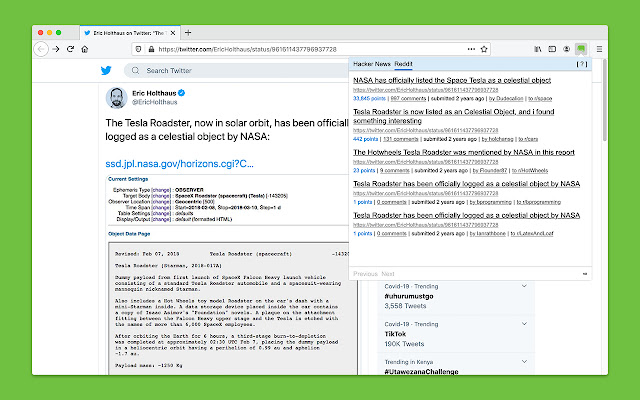Open the @EricHolthaus handle

point(154,102)
